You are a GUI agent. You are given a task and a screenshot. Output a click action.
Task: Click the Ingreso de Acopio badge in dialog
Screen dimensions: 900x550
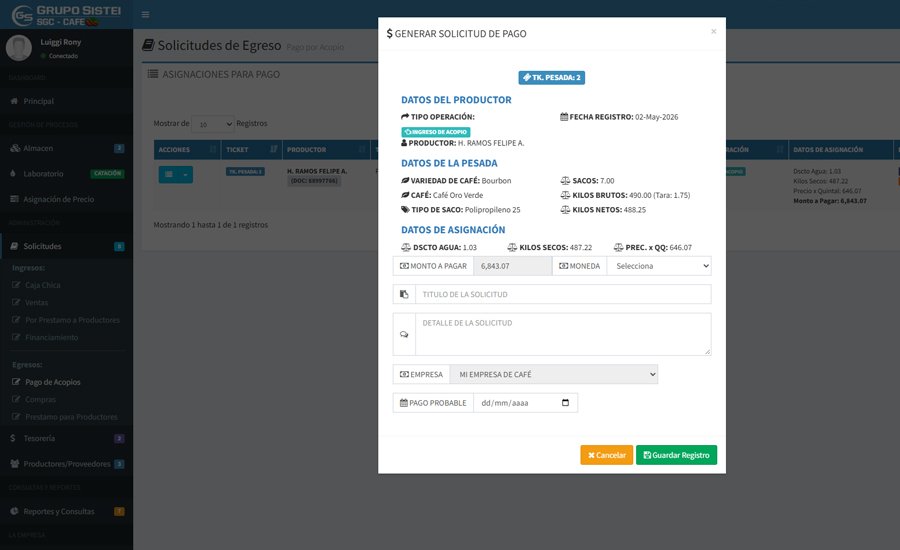tap(436, 132)
